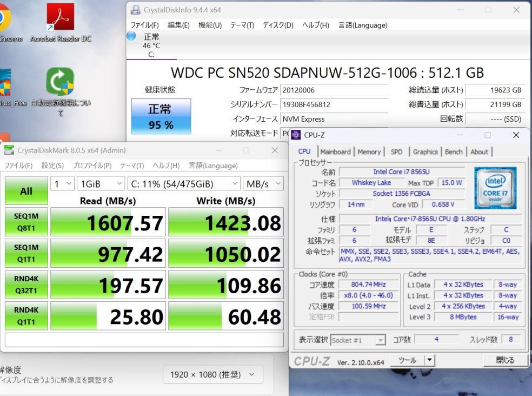Open the unit dropdown showing MB/s
Image resolution: width=532 pixels, height=396 pixels.
[x=263, y=184]
